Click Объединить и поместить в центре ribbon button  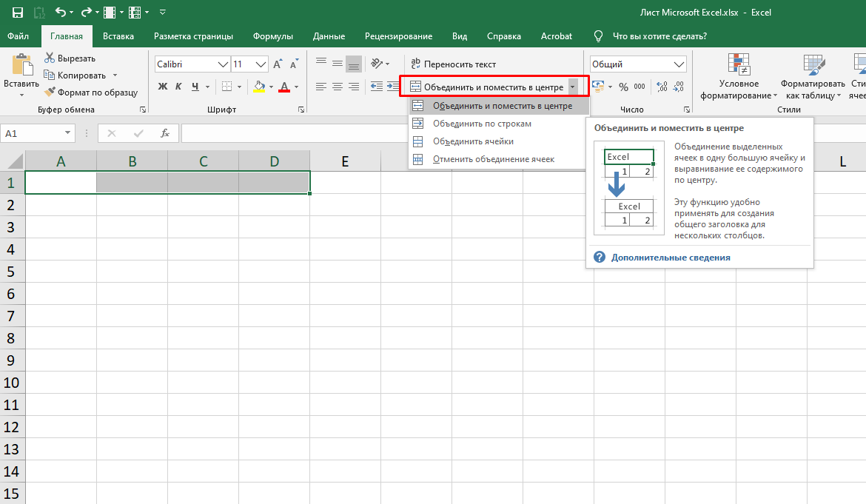pyautogui.click(x=487, y=87)
